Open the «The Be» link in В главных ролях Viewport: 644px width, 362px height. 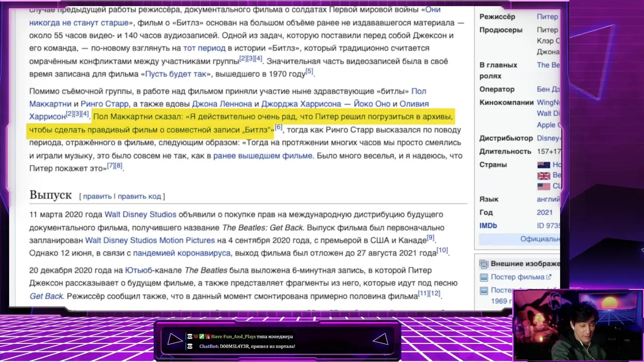548,65
